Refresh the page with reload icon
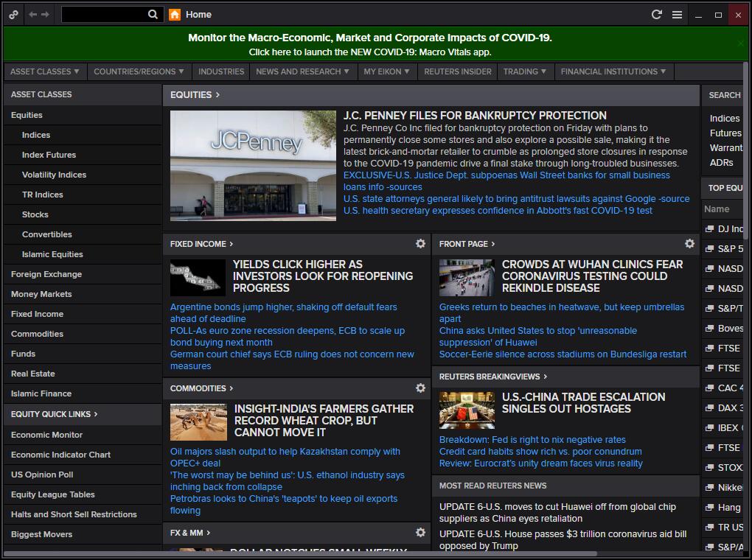The image size is (752, 560). coord(657,15)
